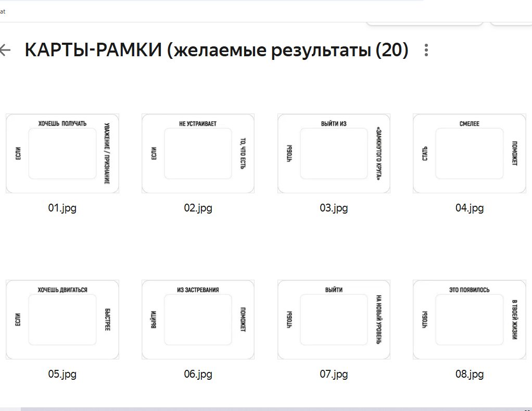Select the 'ВЫЙТИ ИЗ' card thumbnail
532x411 pixels.
pyautogui.click(x=334, y=153)
